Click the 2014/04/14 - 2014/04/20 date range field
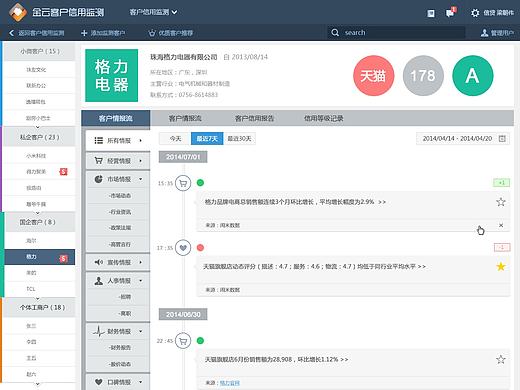The height and width of the screenshot is (390, 520). [x=463, y=138]
